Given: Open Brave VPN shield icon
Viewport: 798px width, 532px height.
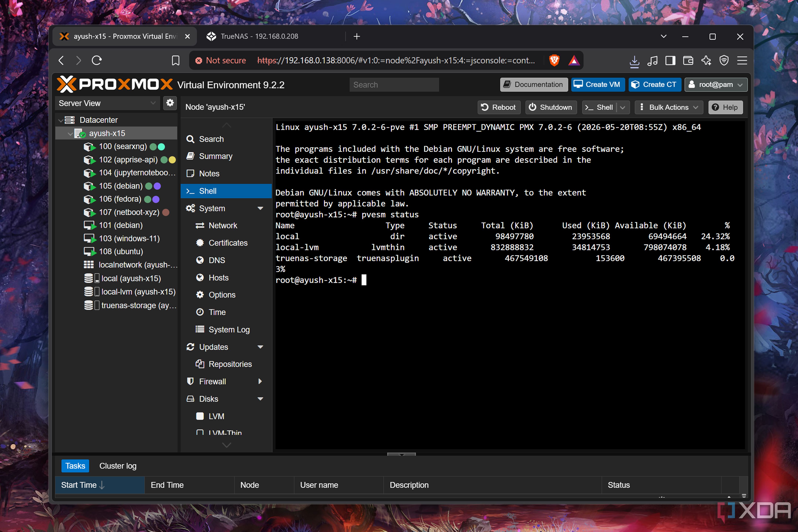Looking at the screenshot, I should (x=724, y=61).
